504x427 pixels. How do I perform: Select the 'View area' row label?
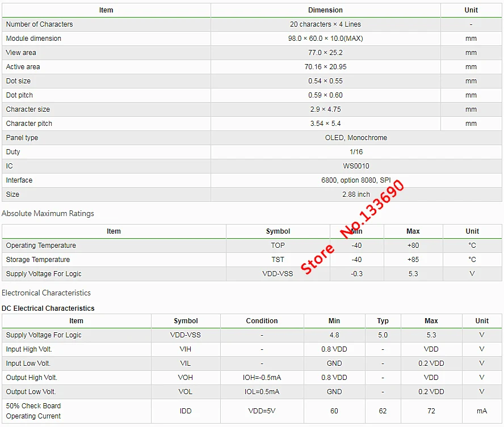pyautogui.click(x=21, y=53)
